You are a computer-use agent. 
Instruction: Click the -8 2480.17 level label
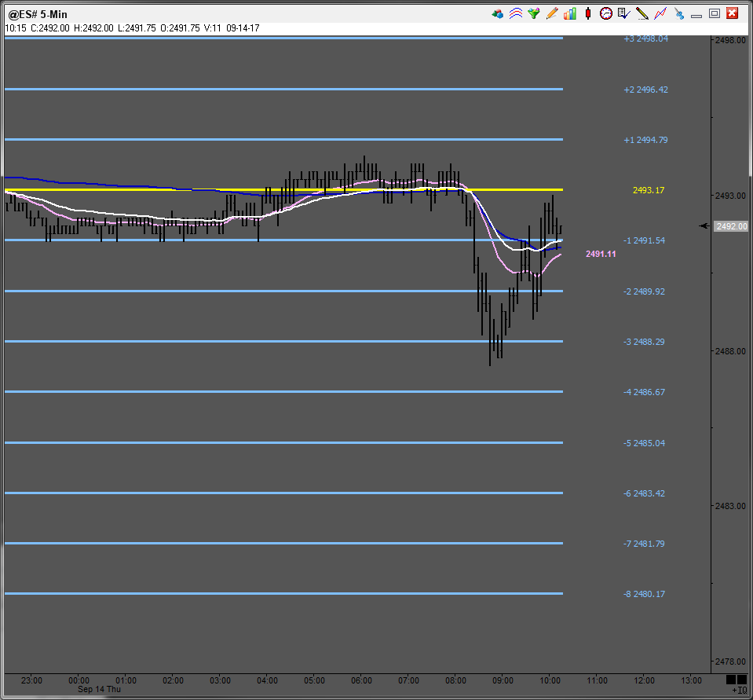pos(645,594)
